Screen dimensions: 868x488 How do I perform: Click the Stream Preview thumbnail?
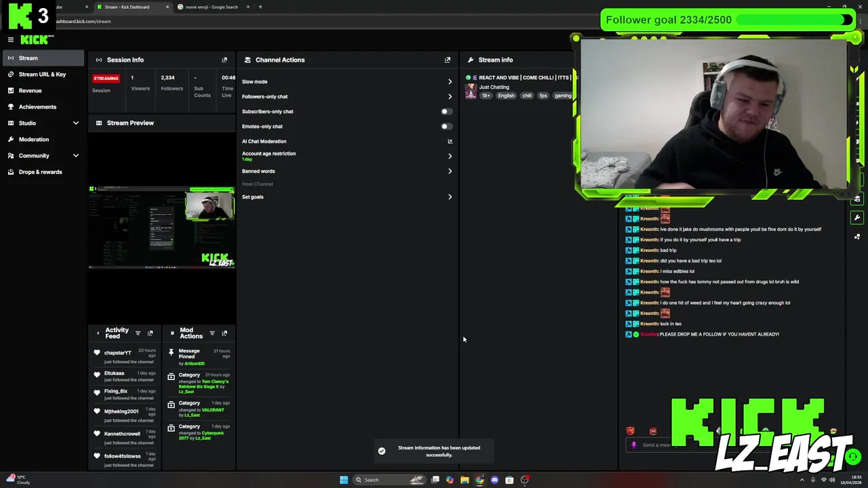161,227
